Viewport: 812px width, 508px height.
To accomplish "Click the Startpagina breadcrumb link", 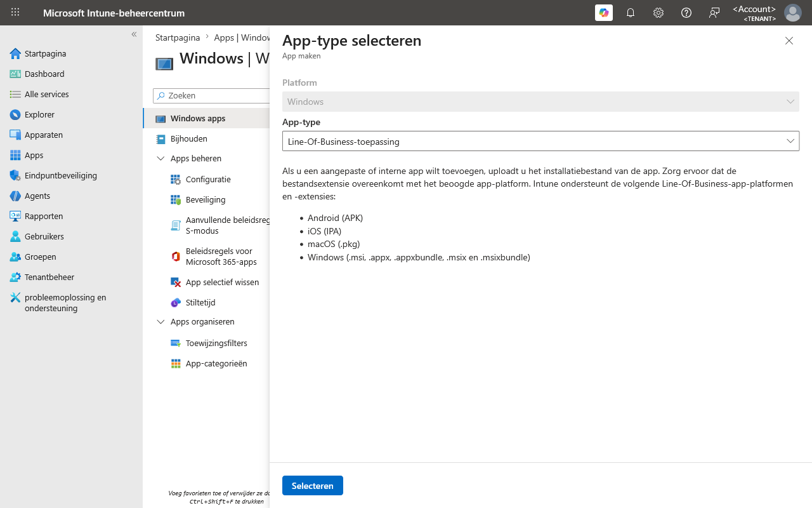I will pyautogui.click(x=178, y=37).
